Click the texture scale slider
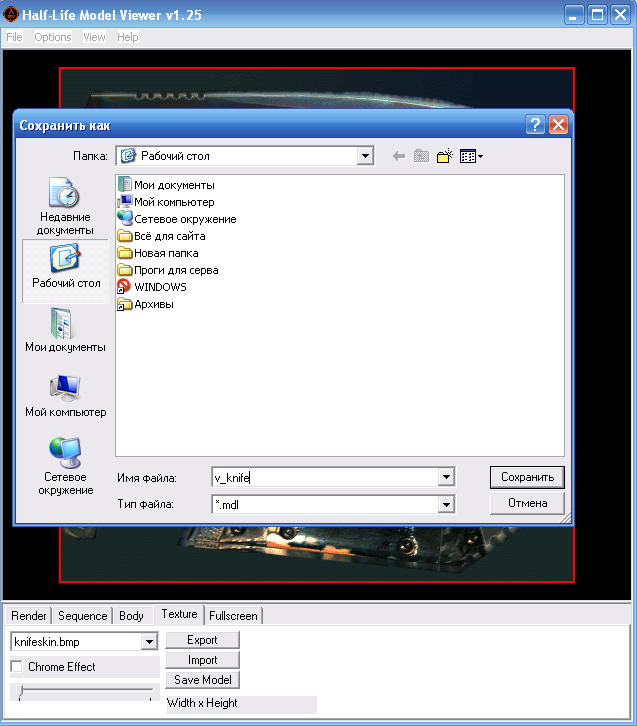637x726 pixels. click(85, 691)
